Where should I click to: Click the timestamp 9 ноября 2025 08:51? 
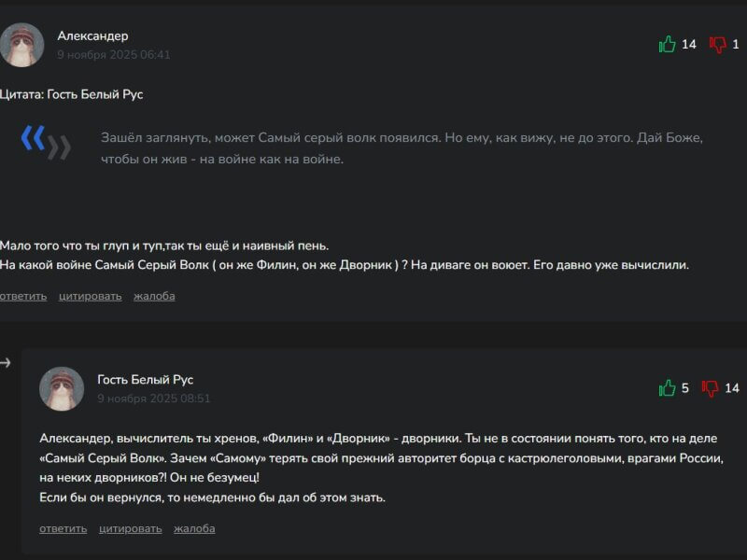(153, 399)
